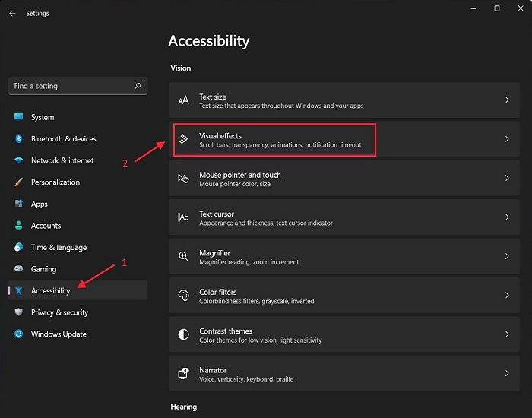This screenshot has height=418, width=532.
Task: Click 'Voice, verbosity, keyboard, braille' text
Action: [246, 379]
